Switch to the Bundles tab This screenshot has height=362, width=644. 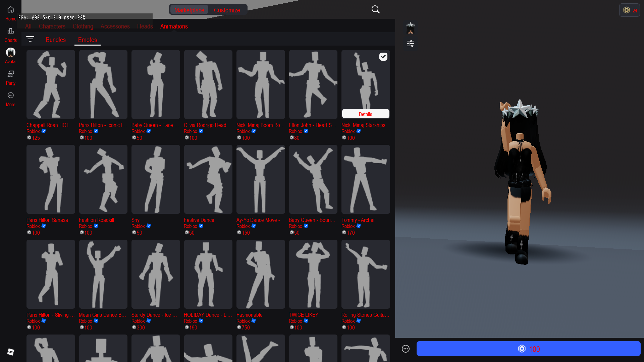point(56,40)
